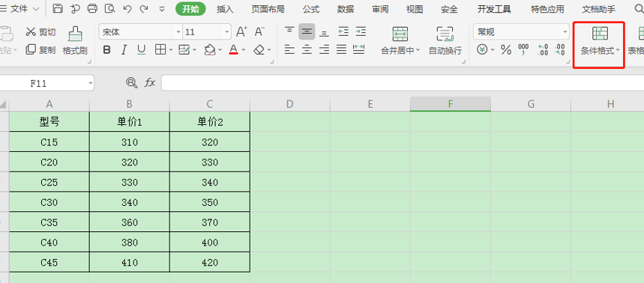Apply thousands separator 000 style
This screenshot has height=283, width=644.
tap(523, 50)
